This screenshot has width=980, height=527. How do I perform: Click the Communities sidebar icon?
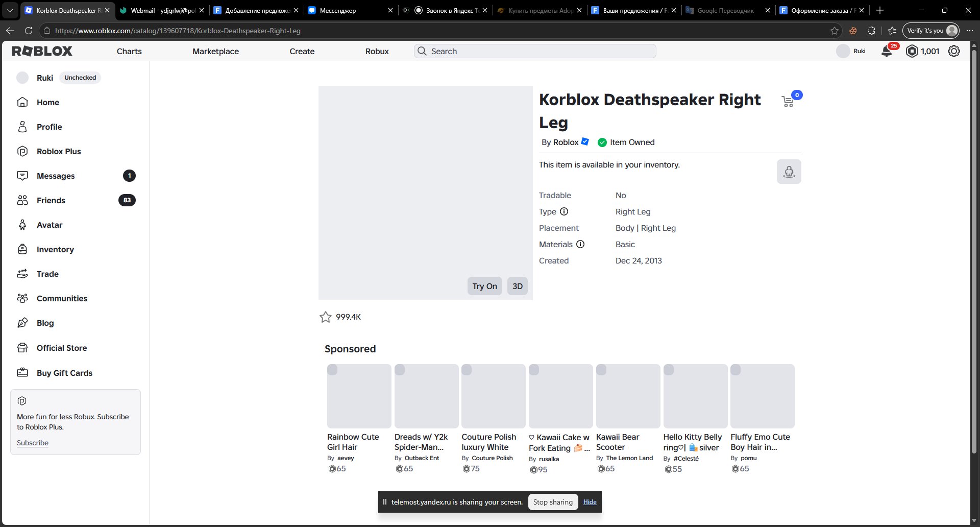[22, 298]
